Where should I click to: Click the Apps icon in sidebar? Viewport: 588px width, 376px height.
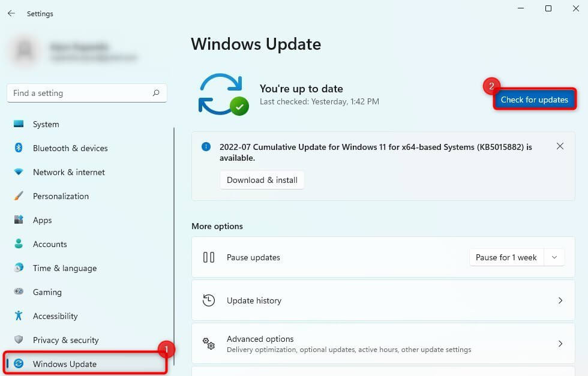(19, 219)
